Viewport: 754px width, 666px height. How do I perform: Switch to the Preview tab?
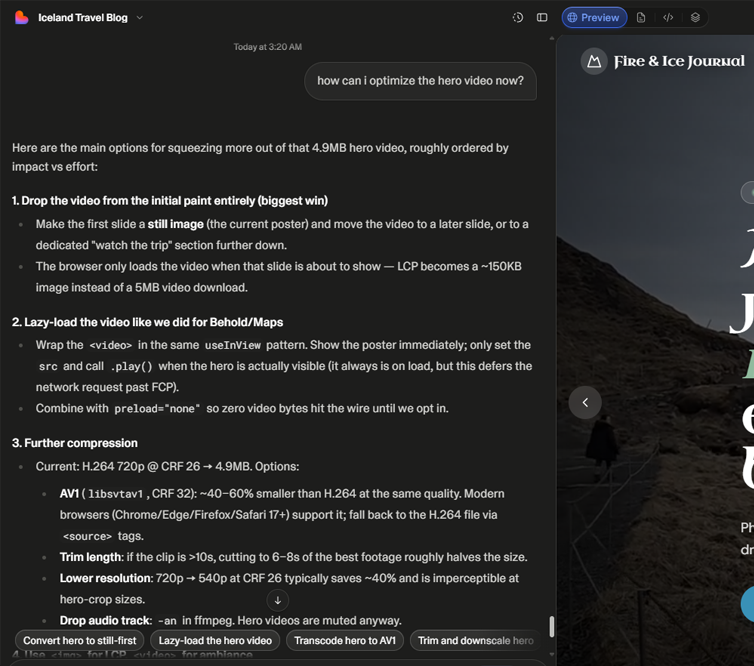tap(594, 18)
